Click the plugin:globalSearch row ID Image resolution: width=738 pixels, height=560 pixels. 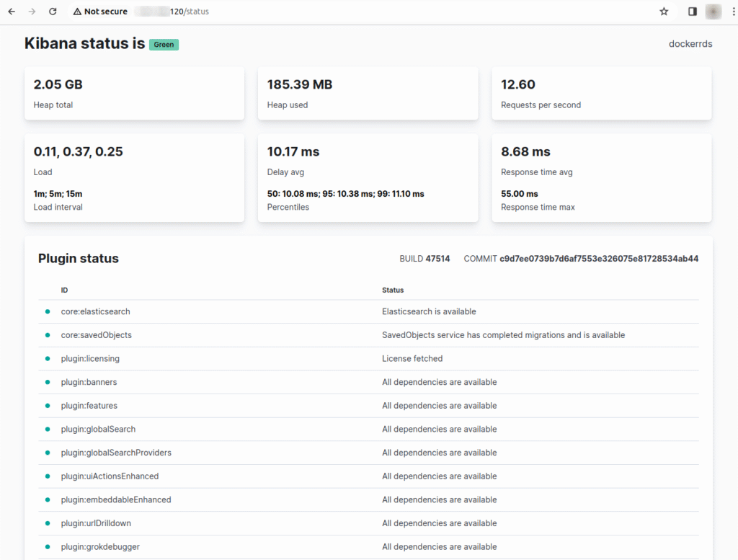pyautogui.click(x=98, y=429)
